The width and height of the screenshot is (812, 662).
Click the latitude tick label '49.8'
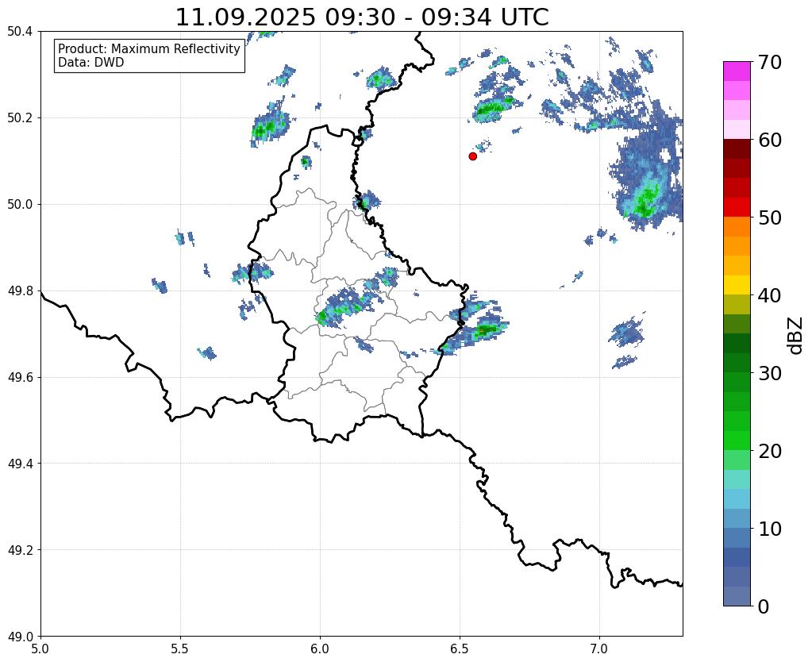(x=20, y=291)
